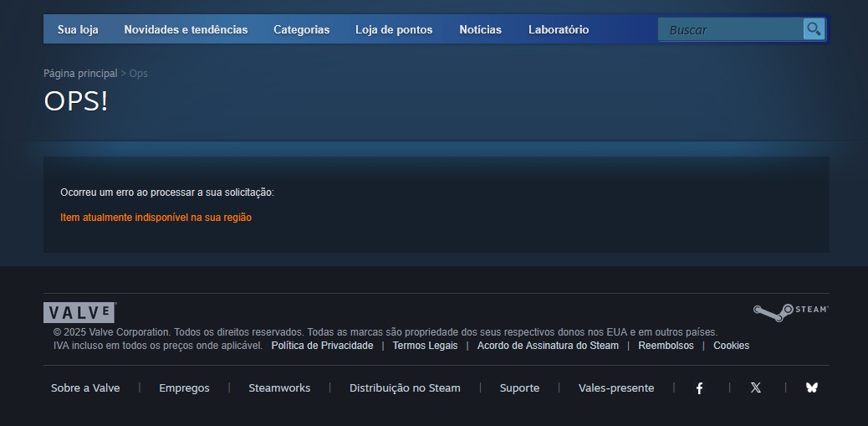
Task: Open the Cookies link
Action: pos(731,346)
